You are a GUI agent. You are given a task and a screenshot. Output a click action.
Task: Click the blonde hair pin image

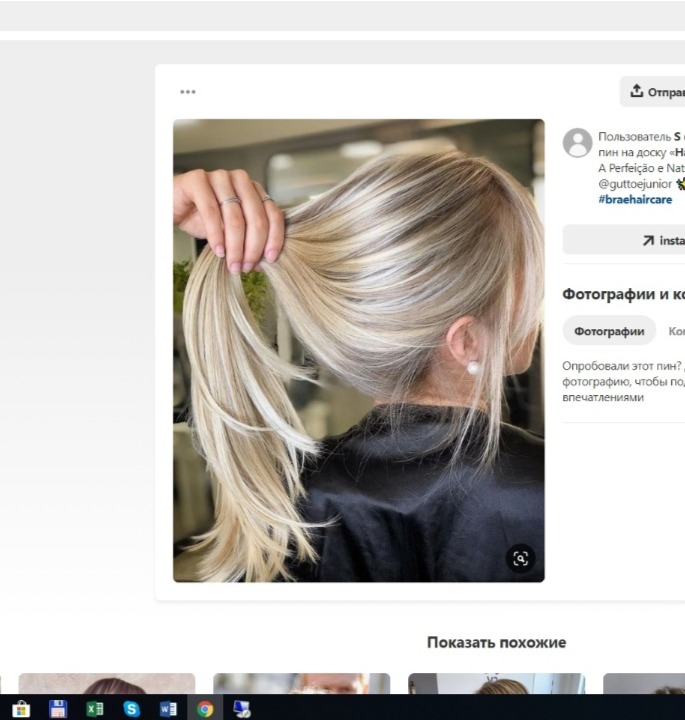(358, 350)
